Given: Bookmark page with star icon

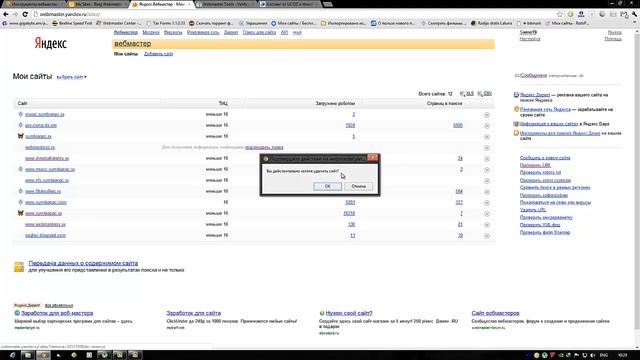Looking at the screenshot, I should [560, 14].
